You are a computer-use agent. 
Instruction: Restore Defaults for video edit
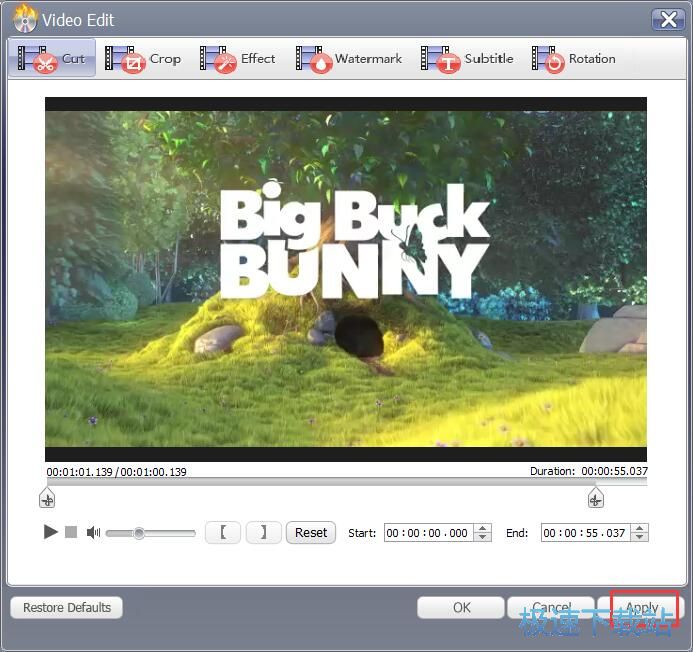tap(66, 607)
